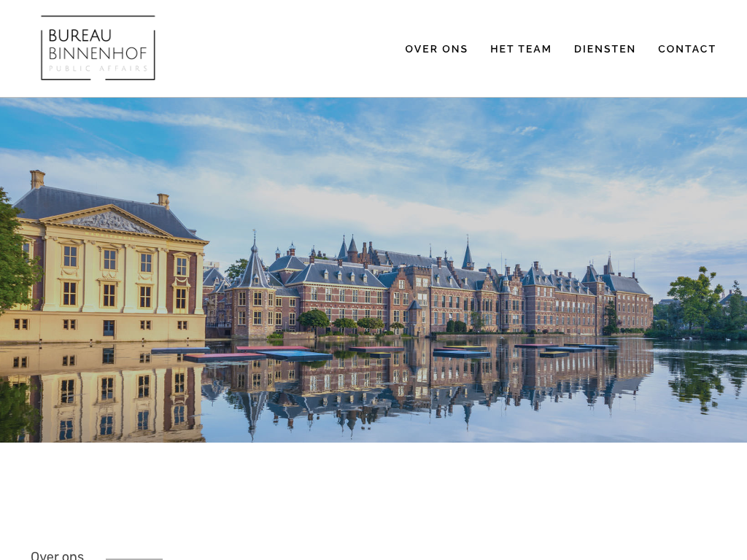Go to the Het Team page
The image size is (747, 560).
[521, 49]
